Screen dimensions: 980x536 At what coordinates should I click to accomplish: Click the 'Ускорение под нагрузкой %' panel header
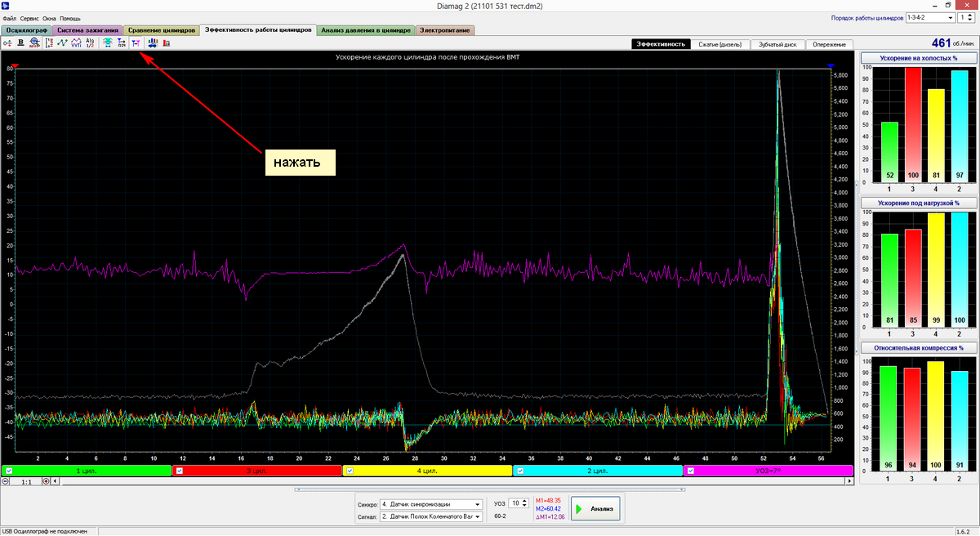pyautogui.click(x=918, y=202)
